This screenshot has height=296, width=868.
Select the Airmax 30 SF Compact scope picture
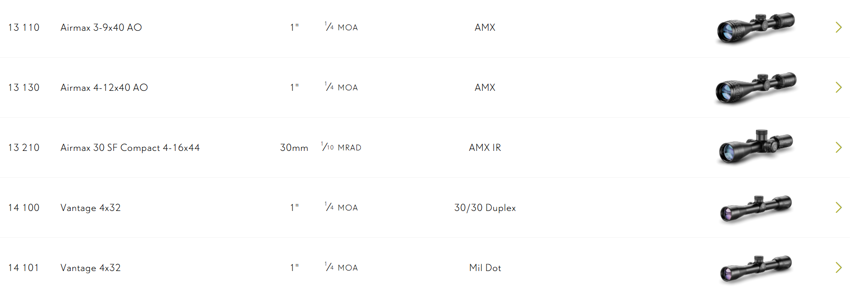coord(756,147)
